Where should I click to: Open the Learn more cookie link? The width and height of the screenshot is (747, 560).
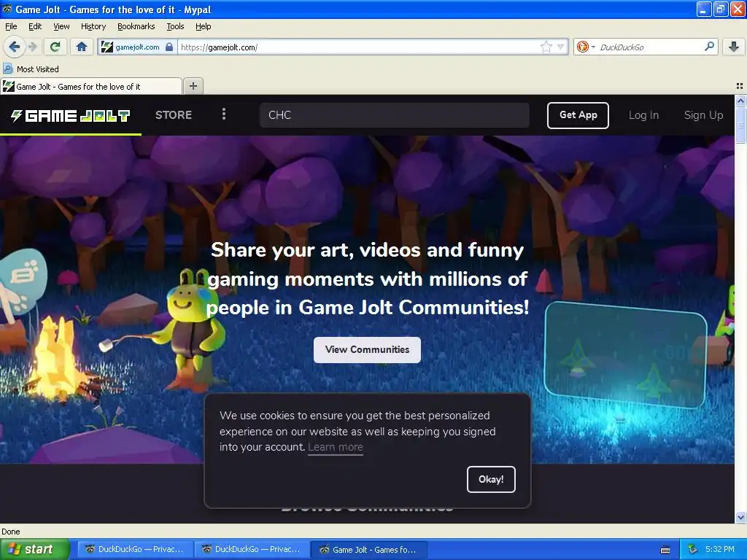point(336,447)
